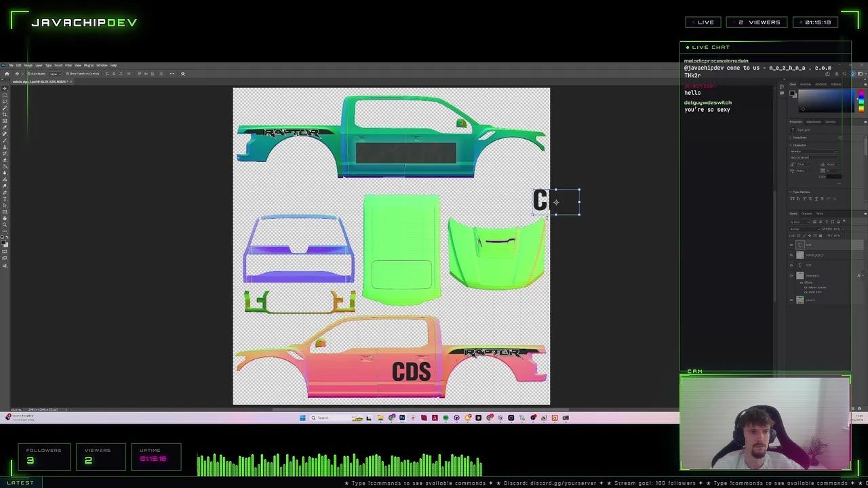Open the File menu
Viewport: 868px width, 488px height.
pyautogui.click(x=11, y=66)
